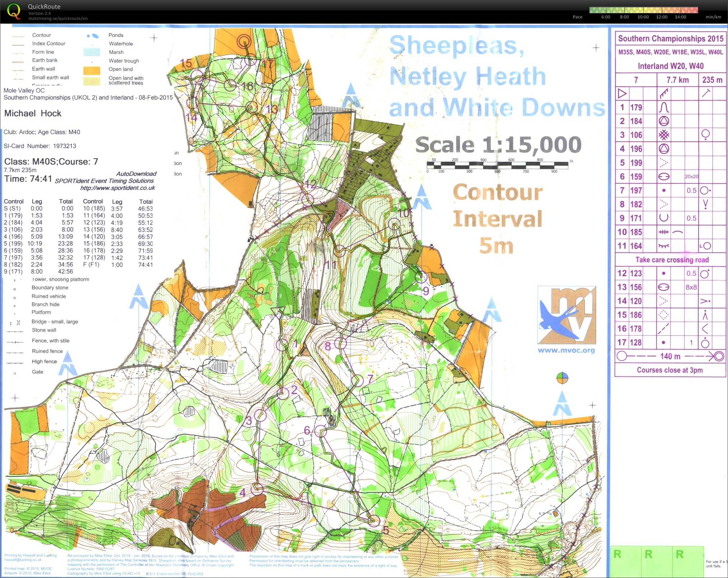Select 'Time: 74:41' result text
Viewport: 728px width, 578px height.
(28, 179)
